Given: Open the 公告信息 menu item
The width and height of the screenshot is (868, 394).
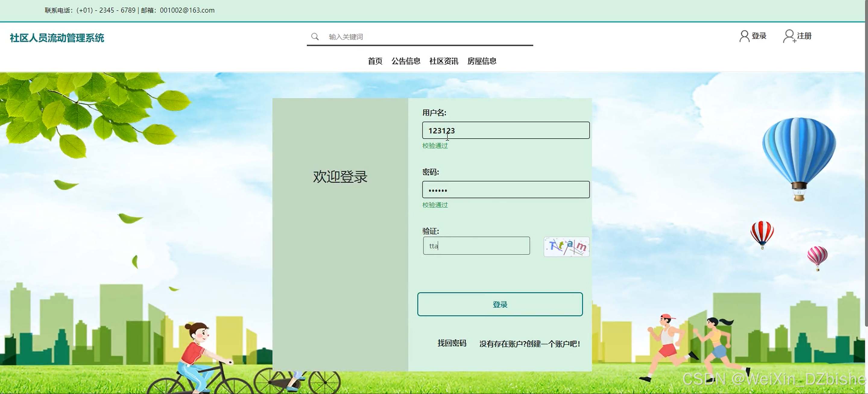Looking at the screenshot, I should [406, 61].
